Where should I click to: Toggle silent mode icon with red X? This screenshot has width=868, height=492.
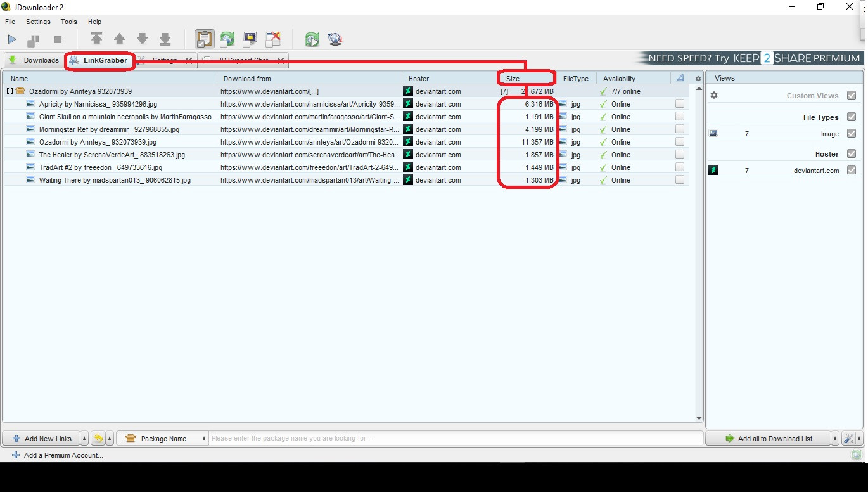273,39
